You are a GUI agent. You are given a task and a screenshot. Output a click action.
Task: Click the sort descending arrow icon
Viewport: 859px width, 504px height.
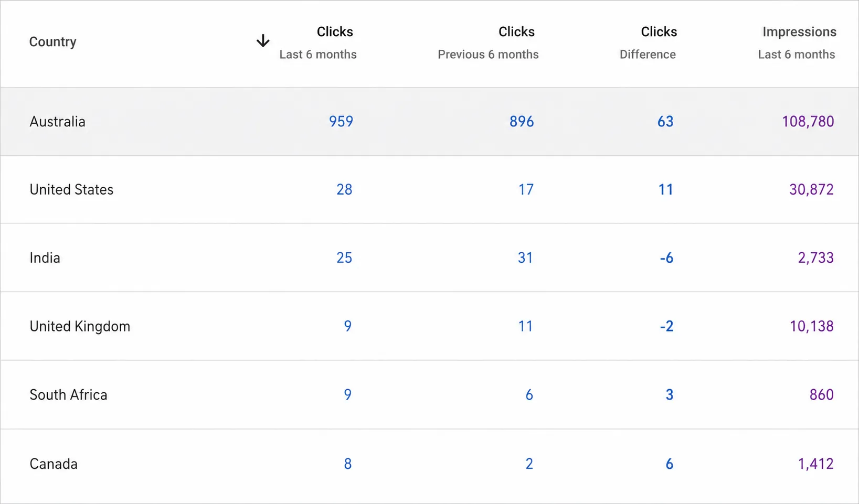click(x=263, y=41)
